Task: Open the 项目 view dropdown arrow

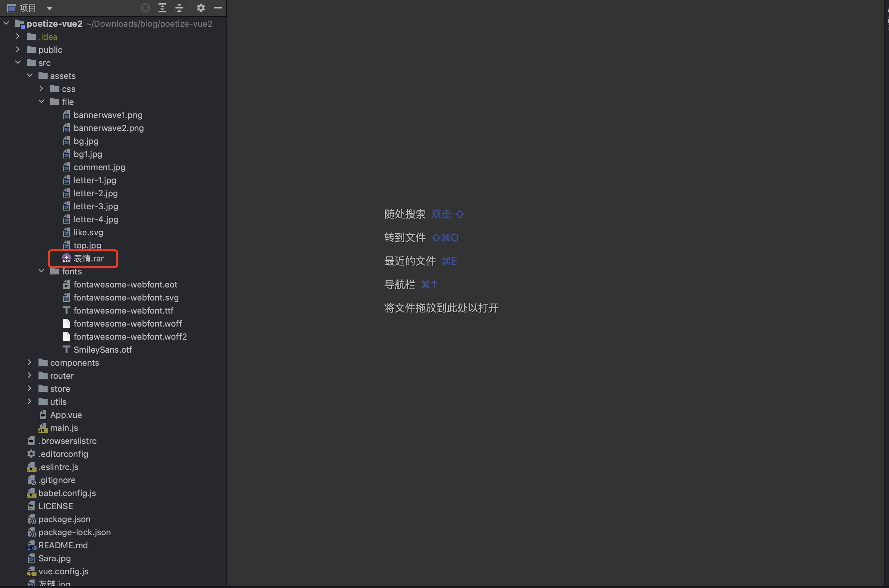Action: point(49,8)
